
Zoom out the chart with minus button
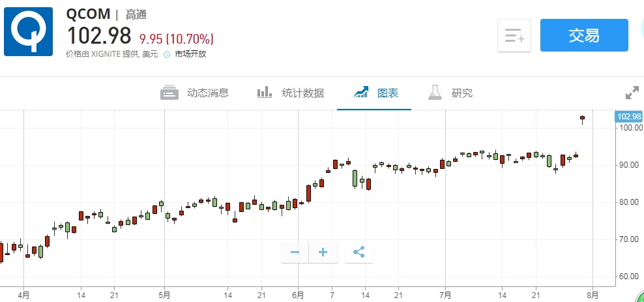point(295,252)
